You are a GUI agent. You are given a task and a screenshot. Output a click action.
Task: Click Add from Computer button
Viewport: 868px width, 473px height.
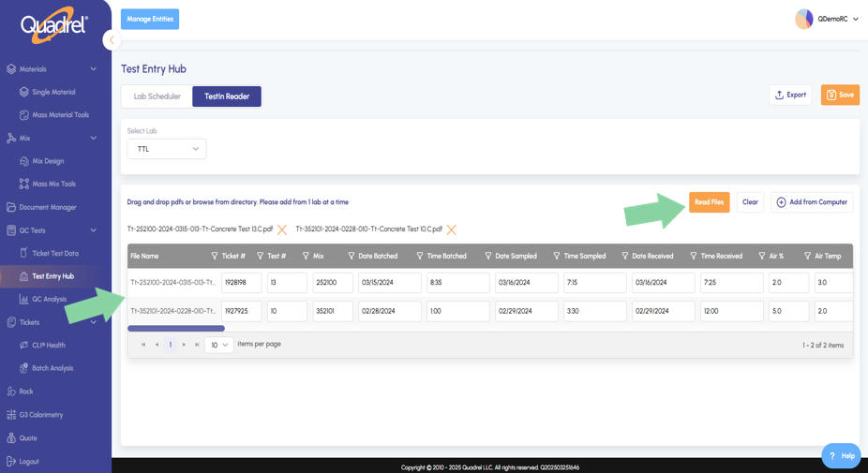point(812,202)
